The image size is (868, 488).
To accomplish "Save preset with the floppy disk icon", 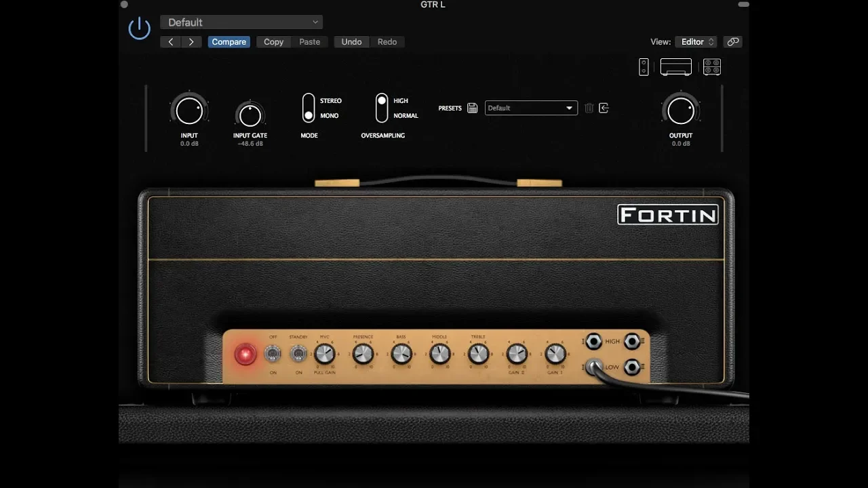I will click(473, 108).
